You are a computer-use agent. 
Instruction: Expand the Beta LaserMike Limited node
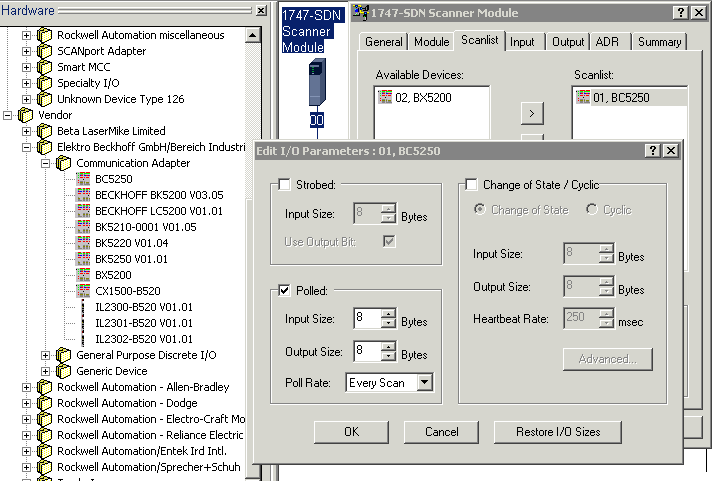[x=26, y=131]
